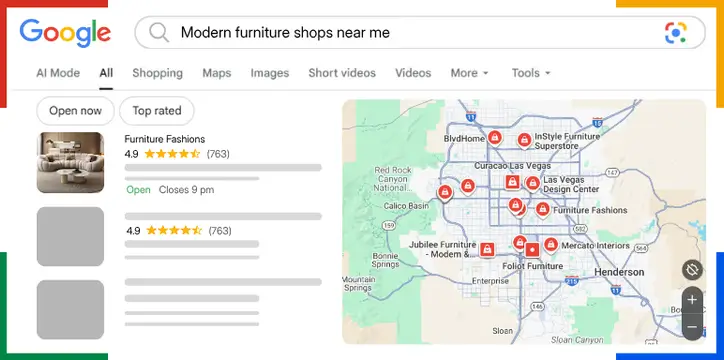
Task: Click the Red Rock Canyon National label
Action: pos(392,179)
